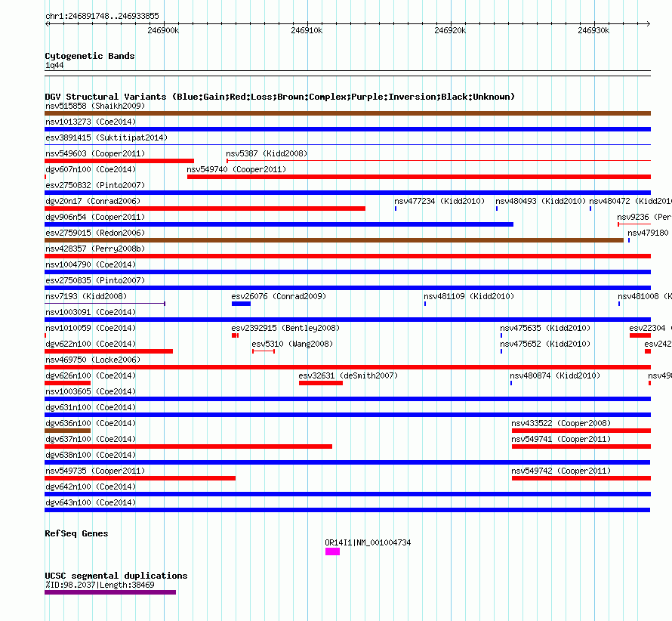
Task: Click the dgv636n100 (Coe2014) brown bar
Action: 68,431
